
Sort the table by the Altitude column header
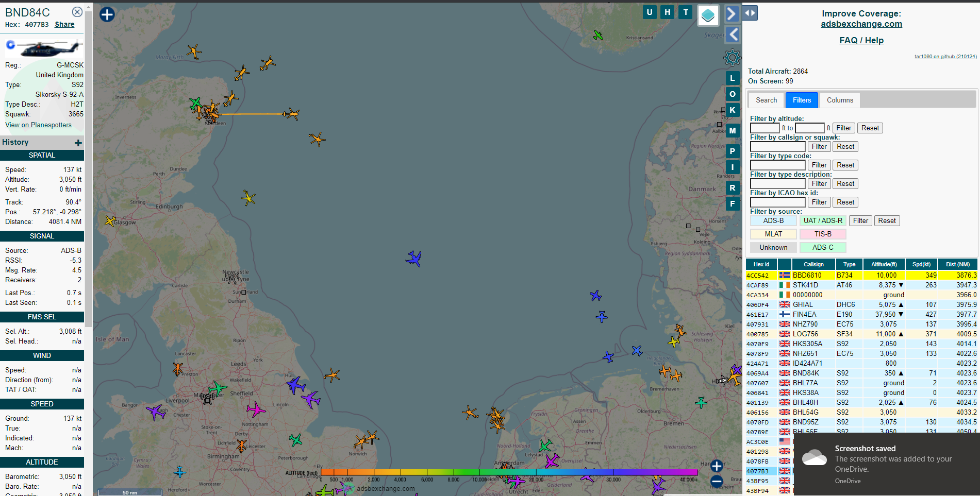point(884,264)
